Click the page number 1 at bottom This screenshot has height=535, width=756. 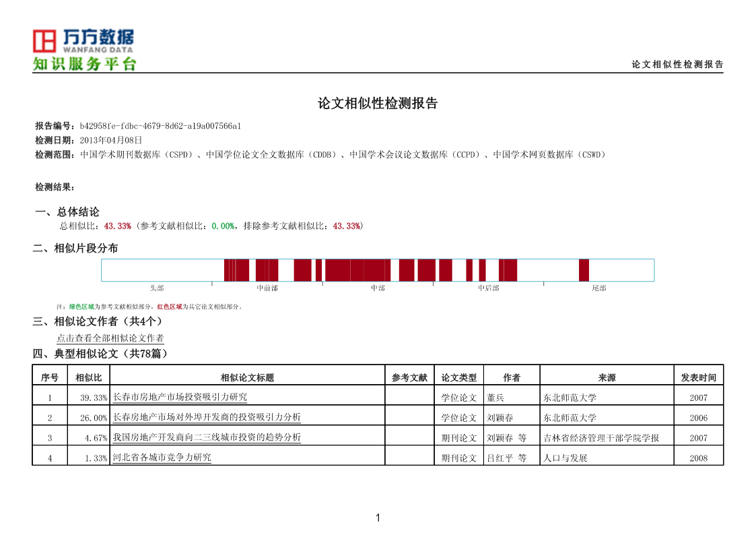378,517
